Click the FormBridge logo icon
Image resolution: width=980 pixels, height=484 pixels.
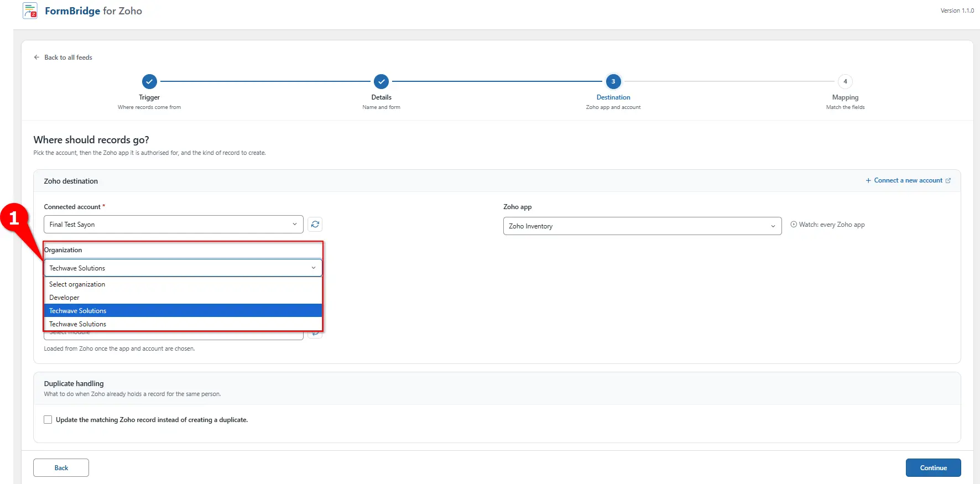(30, 11)
